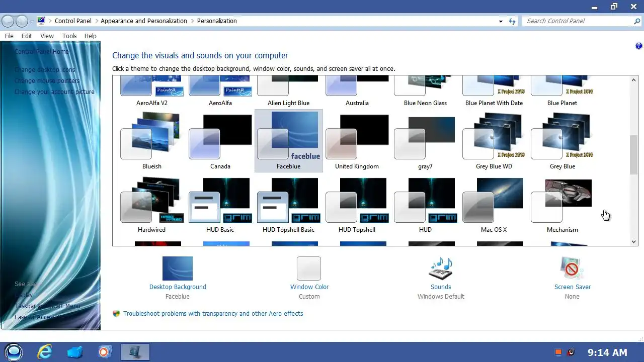Click the highlighted Faceblue theme
Screen dimensions: 644x362
pyautogui.click(x=289, y=141)
